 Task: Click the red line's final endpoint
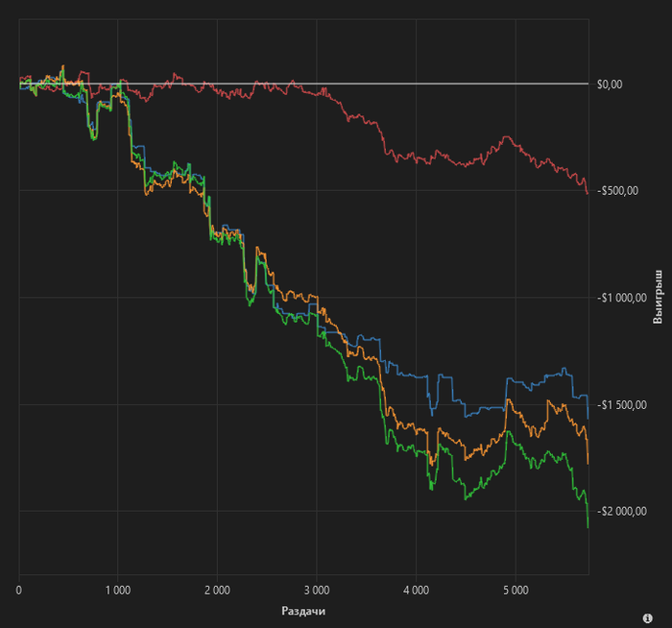588,194
